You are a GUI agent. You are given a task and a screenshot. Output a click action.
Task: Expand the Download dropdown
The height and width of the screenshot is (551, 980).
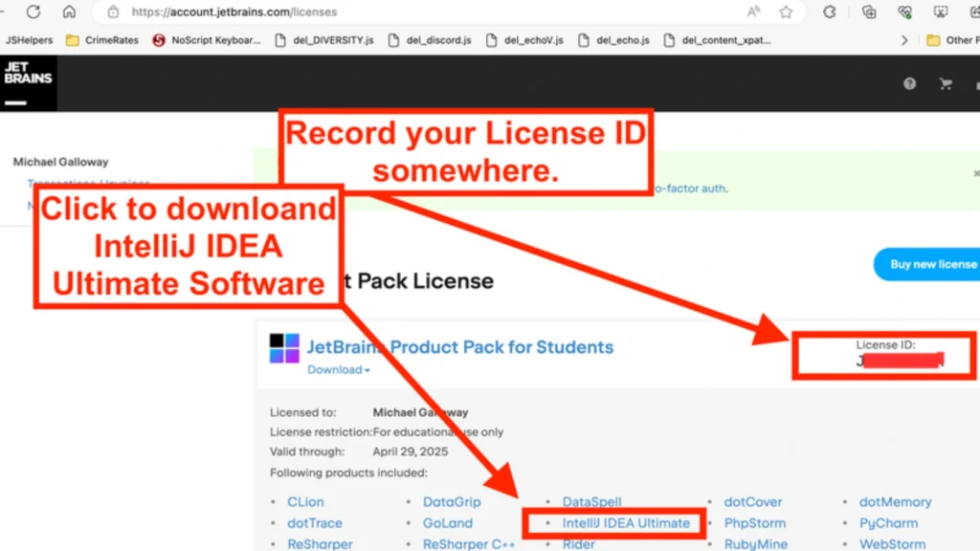tap(339, 370)
